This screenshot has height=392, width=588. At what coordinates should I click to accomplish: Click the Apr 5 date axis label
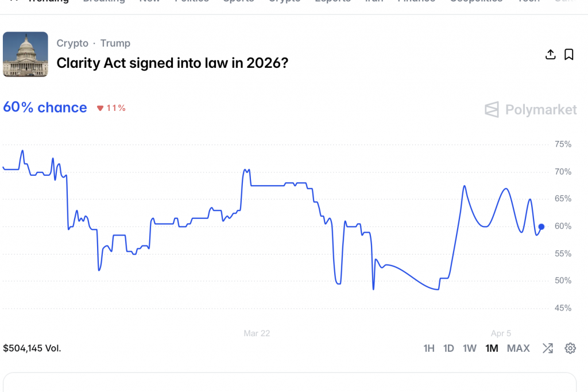tap(501, 333)
